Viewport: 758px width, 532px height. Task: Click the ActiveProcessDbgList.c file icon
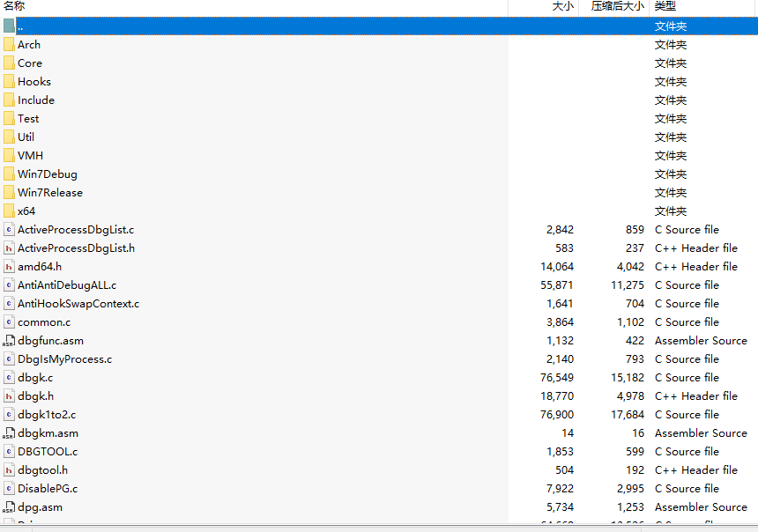tap(9, 230)
